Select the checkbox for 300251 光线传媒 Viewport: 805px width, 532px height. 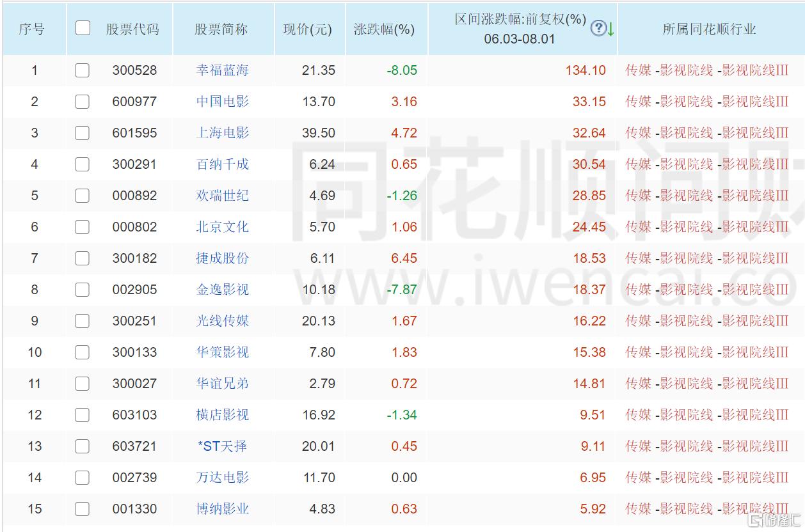point(82,321)
